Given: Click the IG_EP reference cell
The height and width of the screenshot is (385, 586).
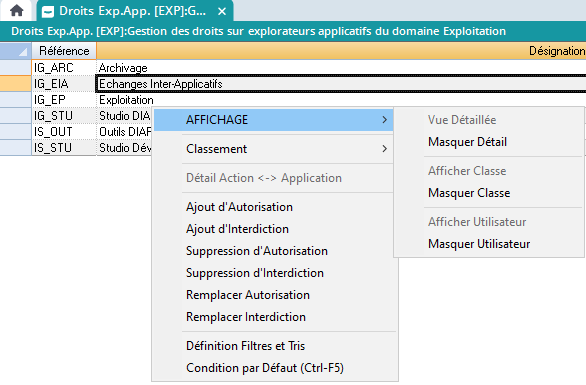Looking at the screenshot, I should tap(64, 100).
